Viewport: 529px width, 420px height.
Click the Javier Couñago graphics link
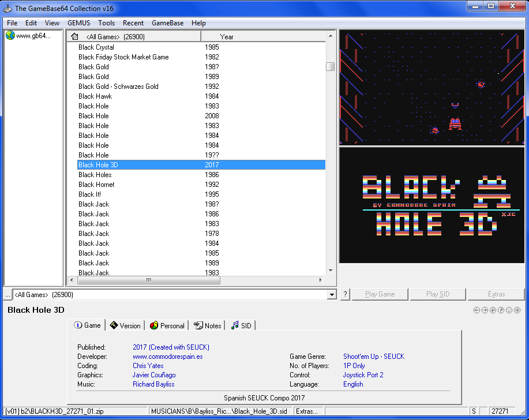[x=154, y=375]
